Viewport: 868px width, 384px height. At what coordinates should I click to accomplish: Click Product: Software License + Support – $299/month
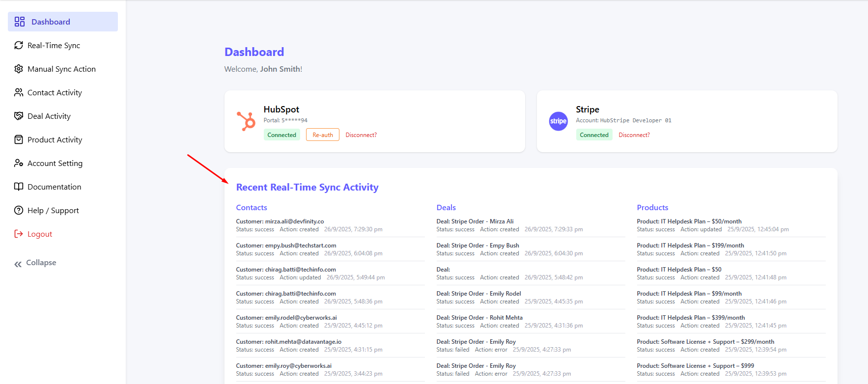pyautogui.click(x=705, y=342)
